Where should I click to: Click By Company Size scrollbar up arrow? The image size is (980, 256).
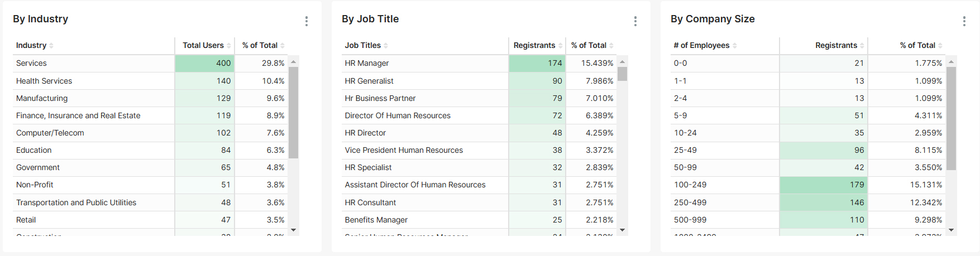[x=952, y=61]
